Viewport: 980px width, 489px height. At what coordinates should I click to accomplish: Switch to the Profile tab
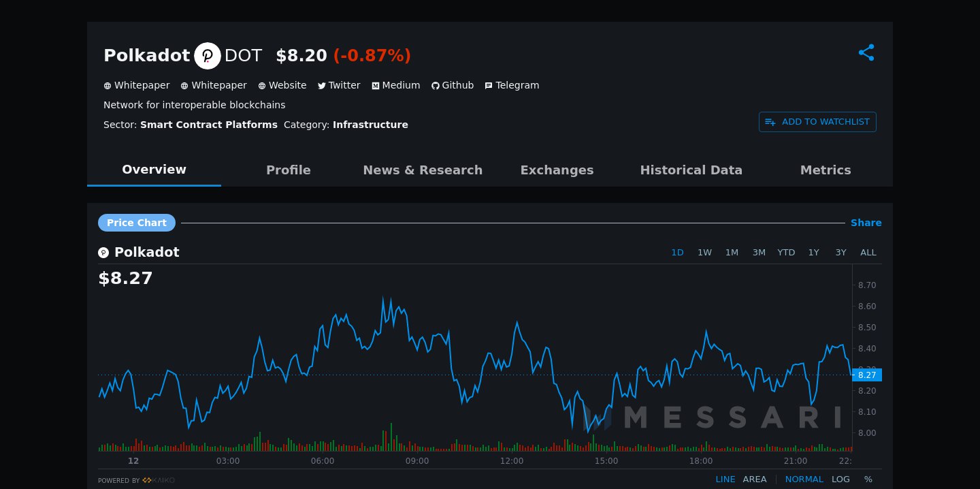[x=289, y=170]
